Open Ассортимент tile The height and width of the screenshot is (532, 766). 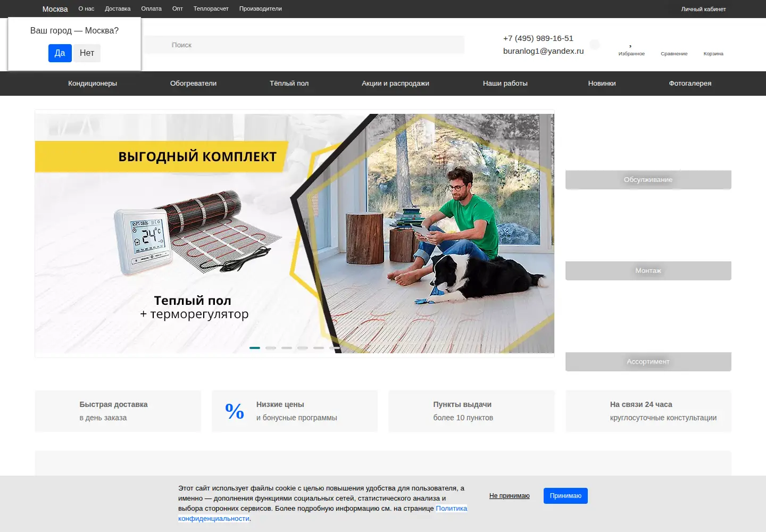[648, 362]
